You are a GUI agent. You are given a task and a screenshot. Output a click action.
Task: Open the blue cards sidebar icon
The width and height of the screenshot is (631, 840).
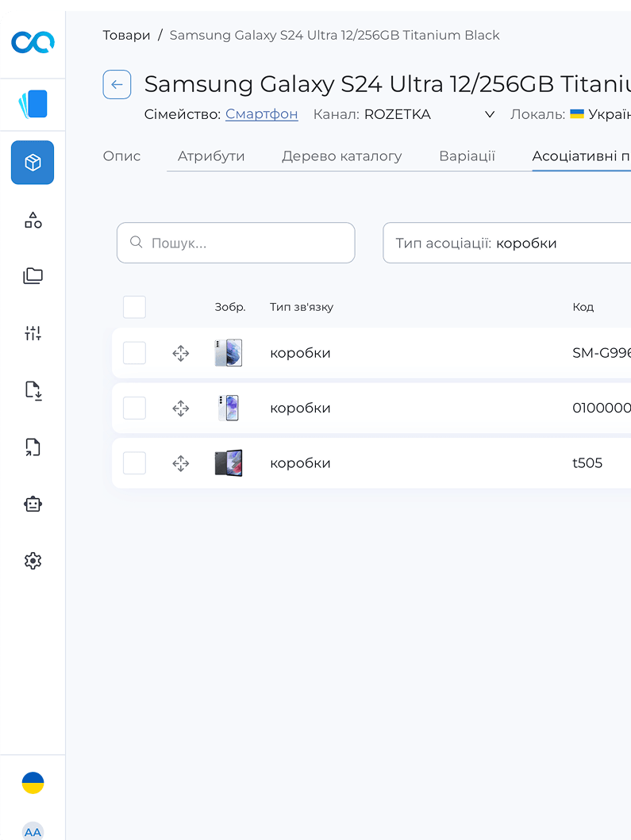(x=33, y=104)
